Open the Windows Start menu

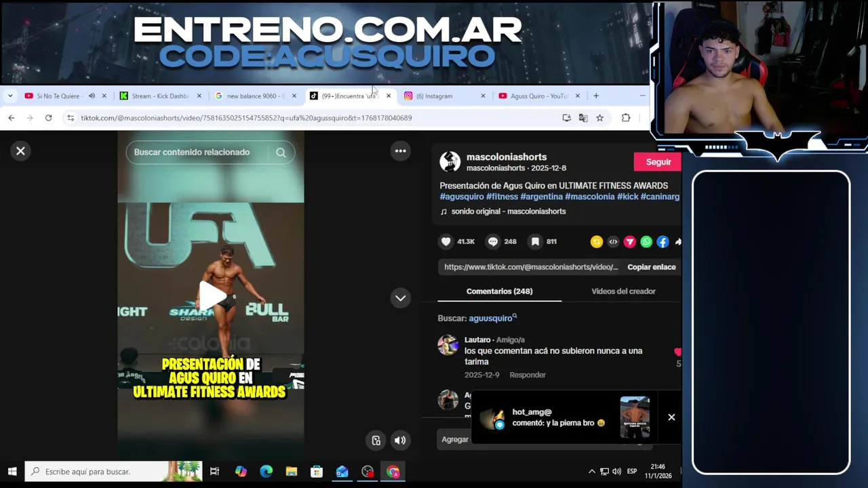click(x=12, y=472)
